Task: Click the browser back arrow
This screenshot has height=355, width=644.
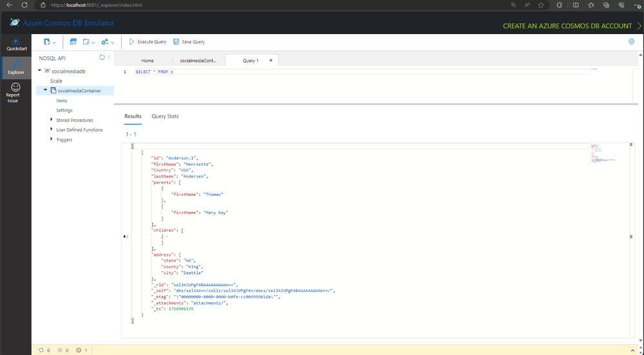Action: click(x=10, y=5)
